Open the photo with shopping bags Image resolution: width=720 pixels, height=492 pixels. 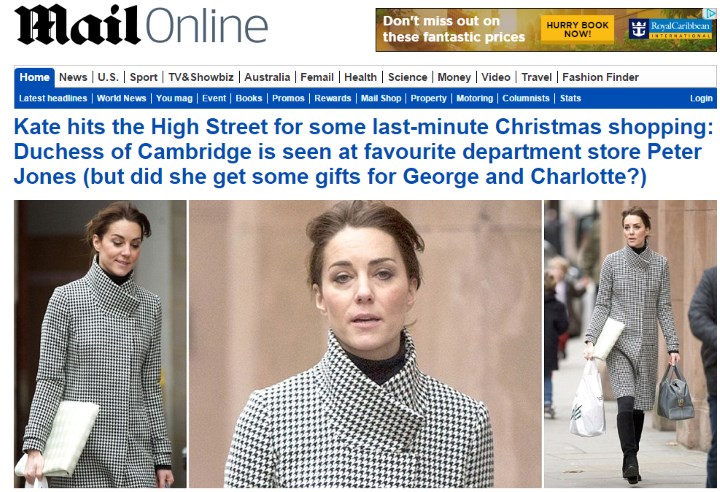[x=630, y=344]
